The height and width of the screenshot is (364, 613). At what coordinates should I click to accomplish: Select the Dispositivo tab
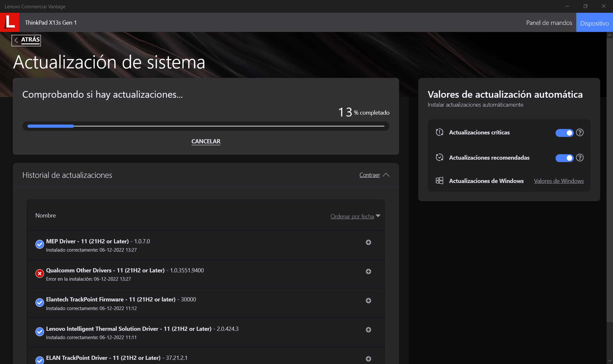(594, 23)
